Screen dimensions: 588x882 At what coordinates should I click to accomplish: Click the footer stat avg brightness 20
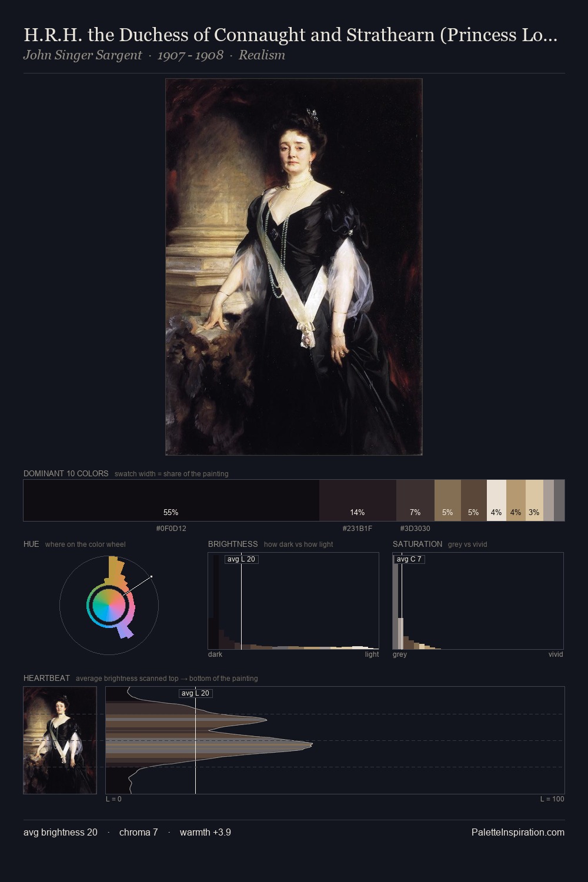tap(61, 832)
